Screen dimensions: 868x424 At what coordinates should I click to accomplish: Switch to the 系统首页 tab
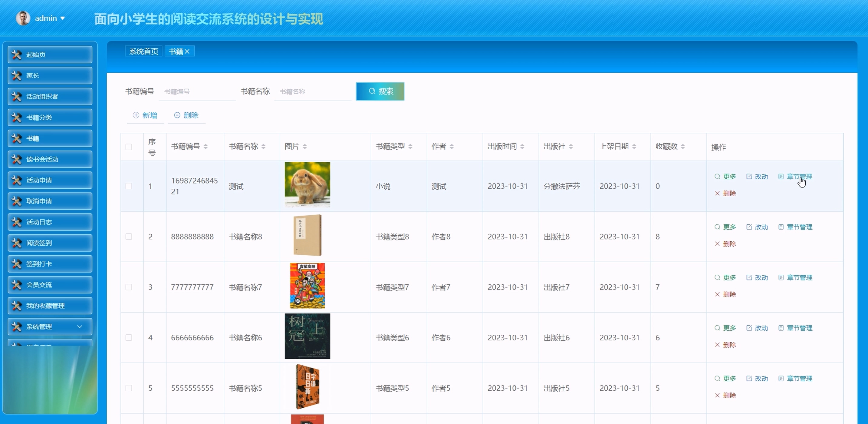point(144,51)
